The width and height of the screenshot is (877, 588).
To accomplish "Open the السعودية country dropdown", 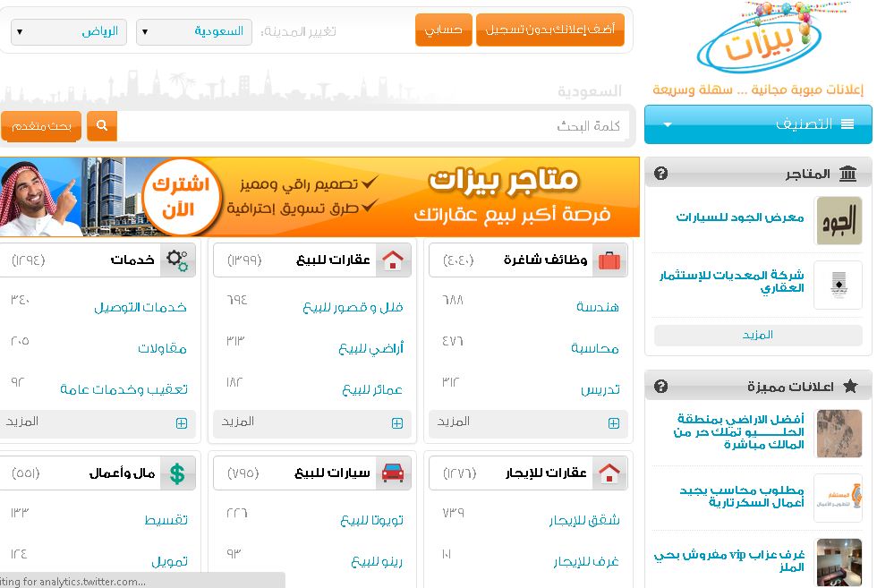I will coord(193,32).
